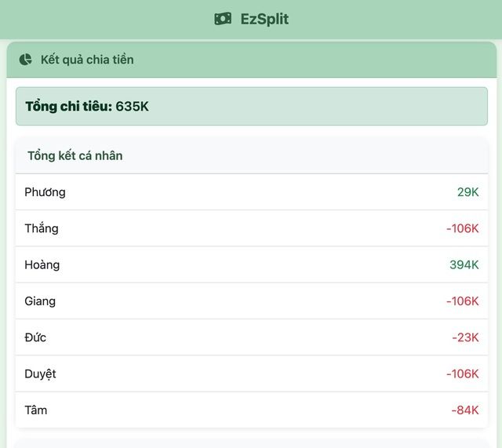Select the Kết quả chia tiền header
The width and height of the screenshot is (502, 448).
(x=87, y=60)
